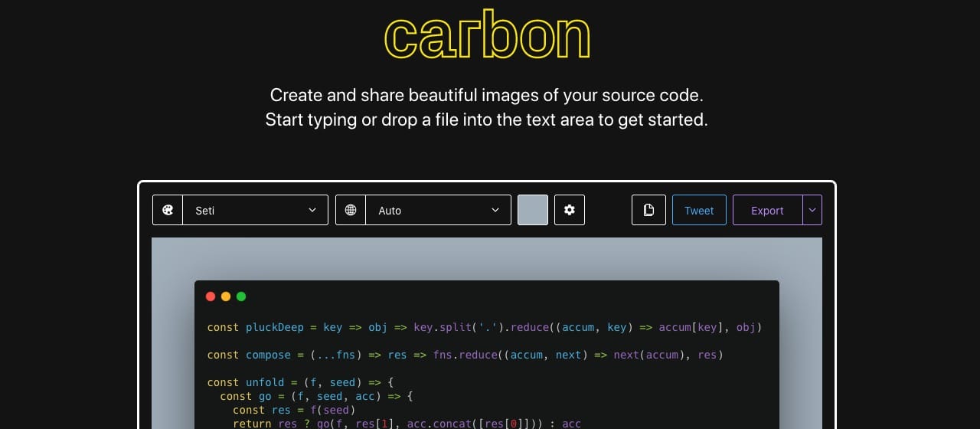The image size is (980, 429).
Task: Expand the Export options arrow
Action: click(812, 210)
